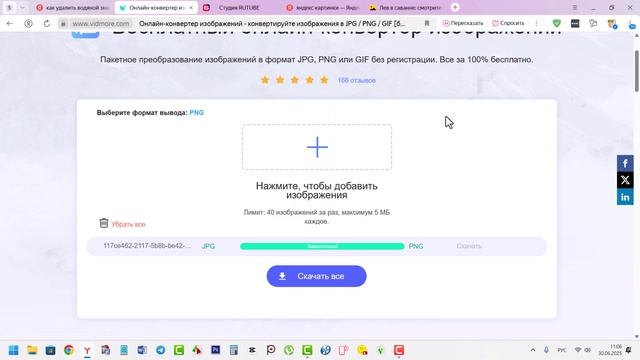Open File Explorer from taskbar

(x=32, y=350)
